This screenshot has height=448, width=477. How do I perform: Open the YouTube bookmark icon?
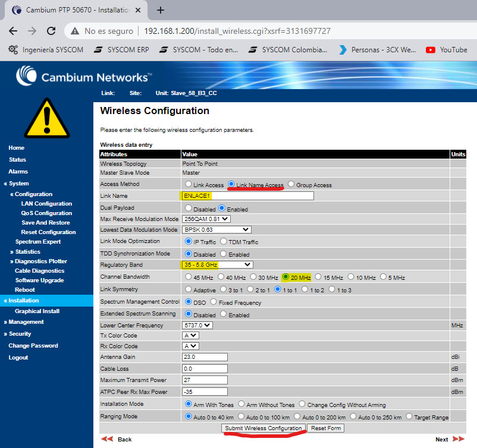(x=430, y=50)
